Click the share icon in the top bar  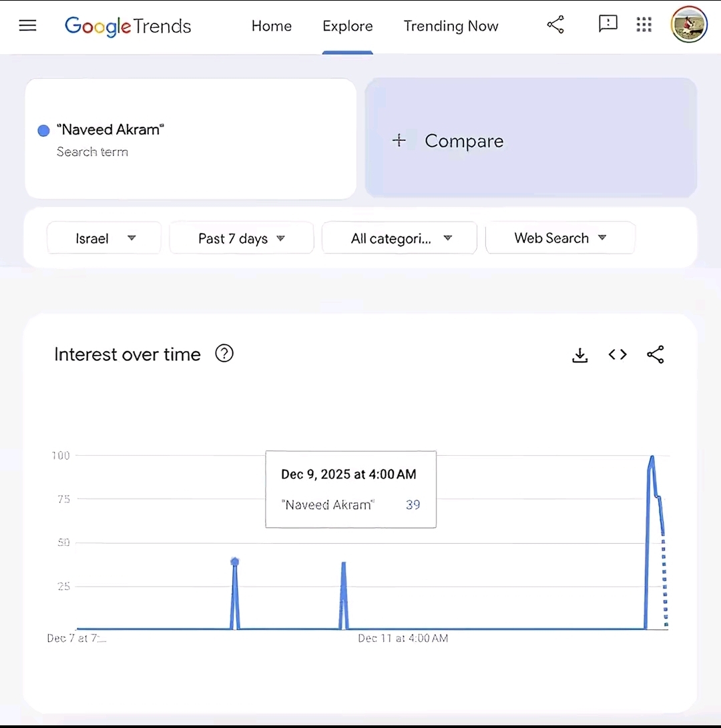coord(555,24)
